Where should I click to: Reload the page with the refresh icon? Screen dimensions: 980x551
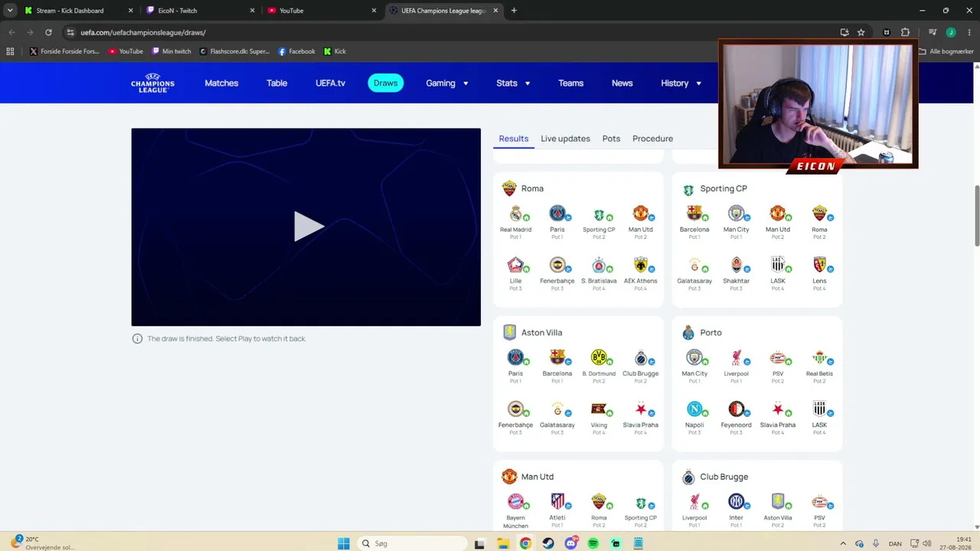(48, 32)
